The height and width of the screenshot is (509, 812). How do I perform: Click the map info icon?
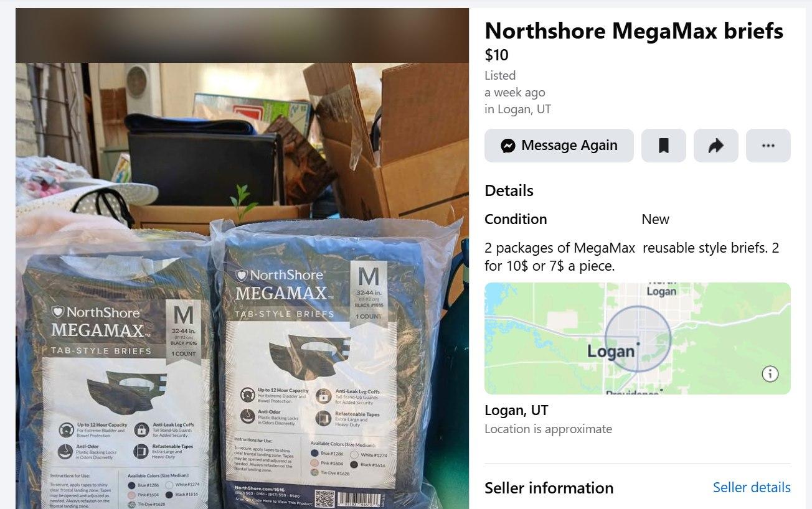tap(770, 374)
